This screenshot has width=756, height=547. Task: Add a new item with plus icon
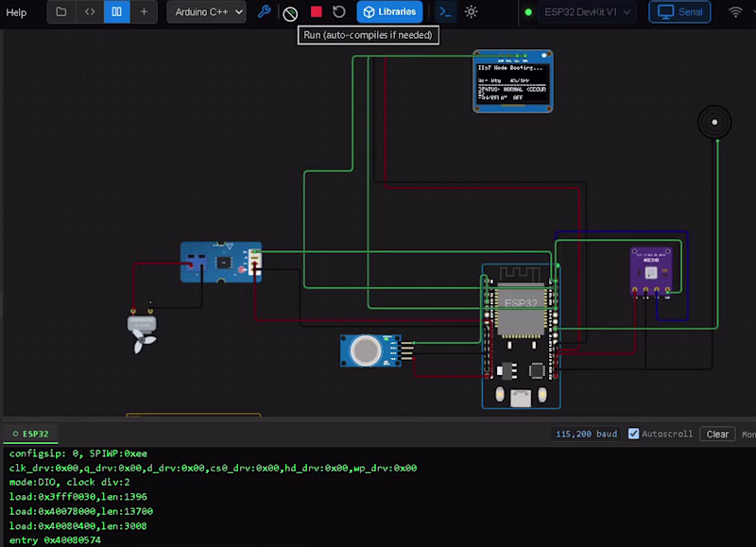[x=144, y=12]
